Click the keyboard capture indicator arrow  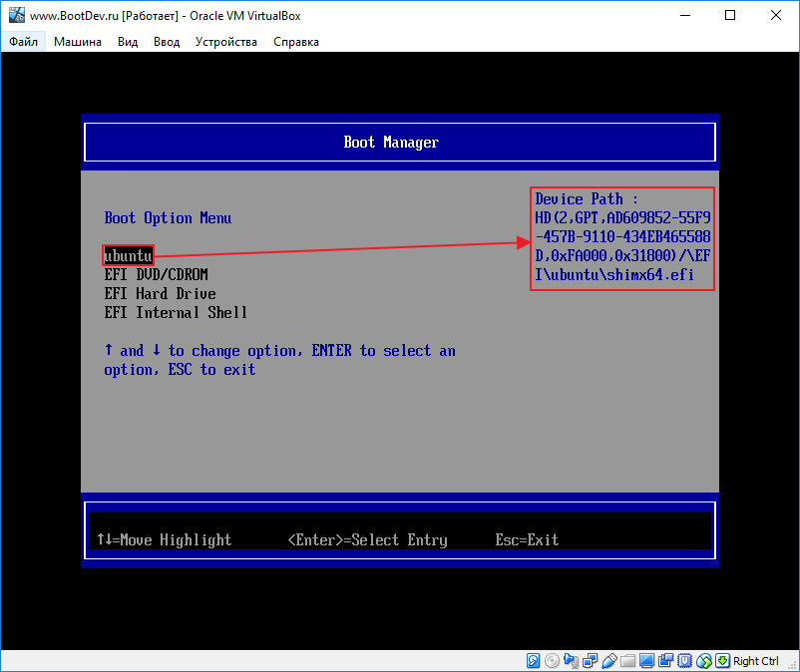(722, 660)
